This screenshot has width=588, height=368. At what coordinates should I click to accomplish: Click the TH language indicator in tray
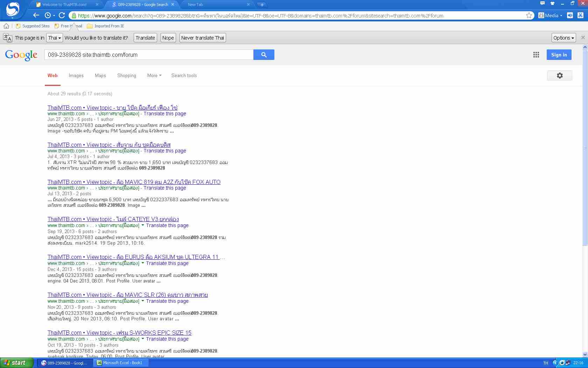click(546, 363)
